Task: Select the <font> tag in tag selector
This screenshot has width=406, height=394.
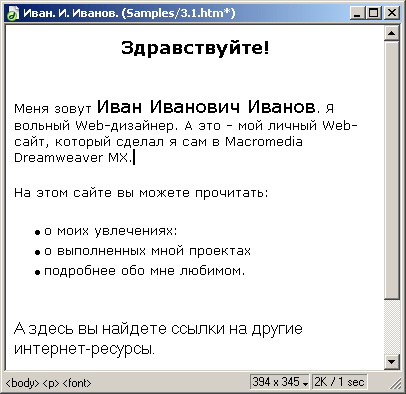Action: point(77,383)
